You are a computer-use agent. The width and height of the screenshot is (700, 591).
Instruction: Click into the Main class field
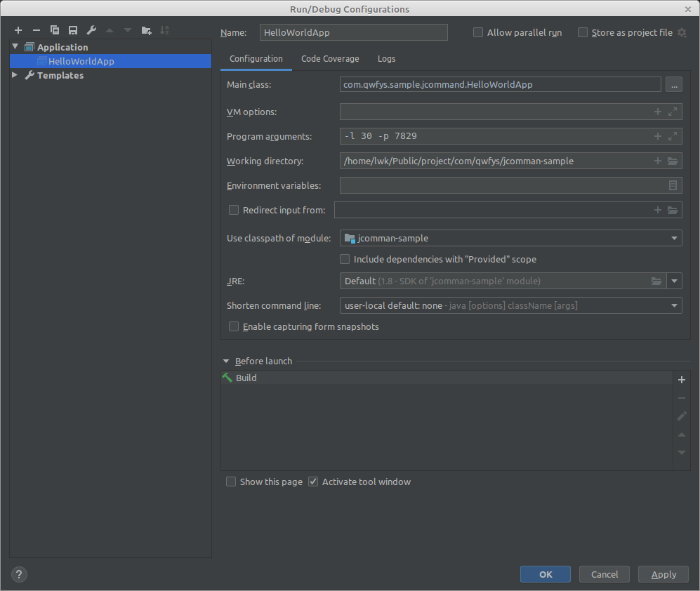coord(500,84)
